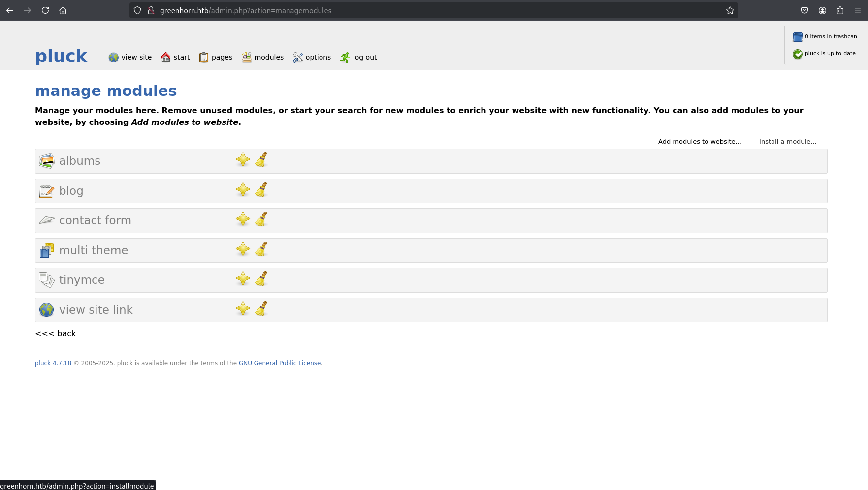Screen dimensions: 868x490
Task: Click the star icon for contact form
Action: pyautogui.click(x=243, y=219)
